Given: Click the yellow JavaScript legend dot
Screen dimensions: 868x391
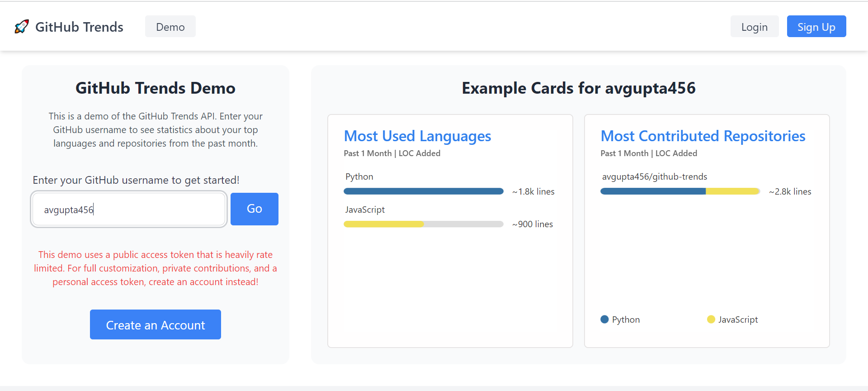Looking at the screenshot, I should (x=711, y=319).
